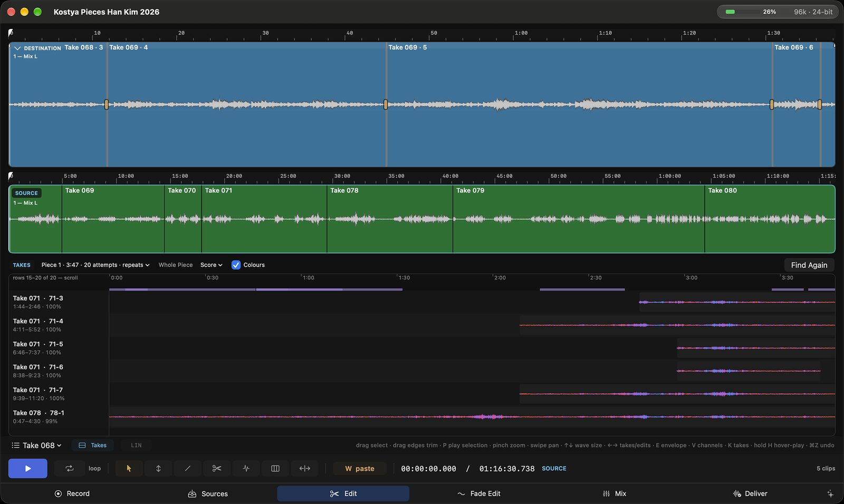Click the destination ruler playhead marker

(x=11, y=33)
